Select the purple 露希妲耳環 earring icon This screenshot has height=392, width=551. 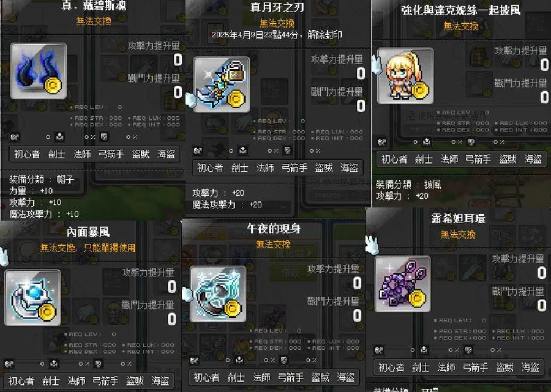(x=403, y=284)
